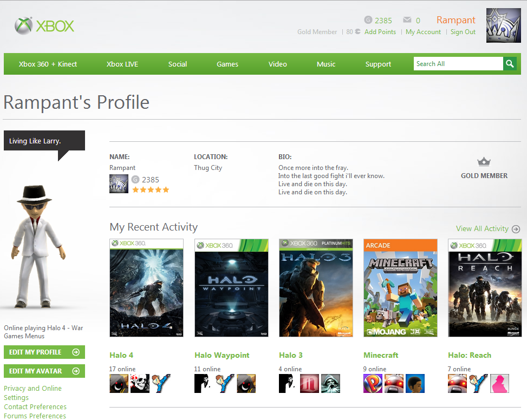Image resolution: width=527 pixels, height=420 pixels.
Task: Click the purple P avatar under Minecraft
Action: click(373, 383)
